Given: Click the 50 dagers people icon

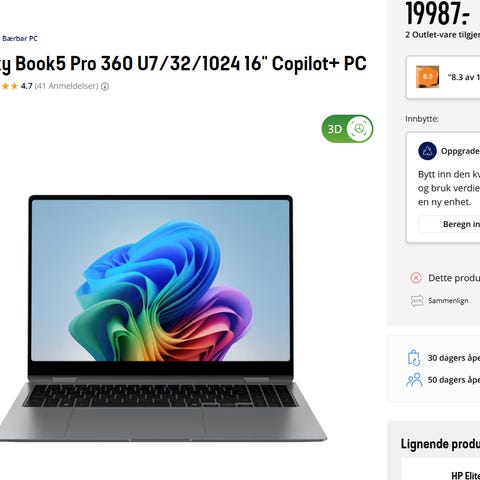Looking at the screenshot, I should click(x=414, y=380).
